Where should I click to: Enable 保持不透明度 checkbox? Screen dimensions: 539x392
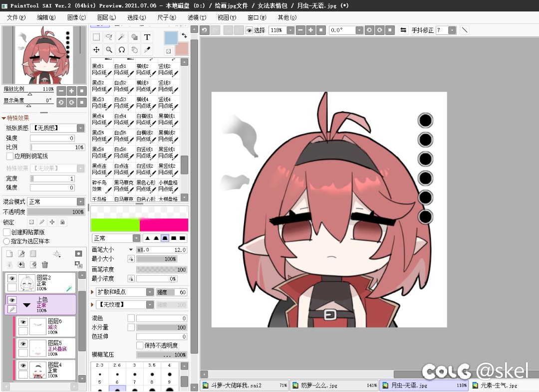pos(140,345)
